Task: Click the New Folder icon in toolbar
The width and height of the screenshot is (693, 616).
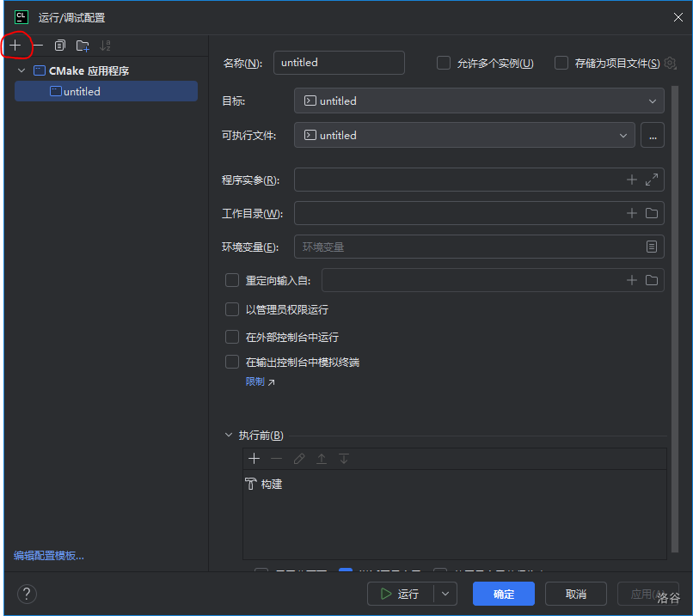Action: pyautogui.click(x=83, y=46)
